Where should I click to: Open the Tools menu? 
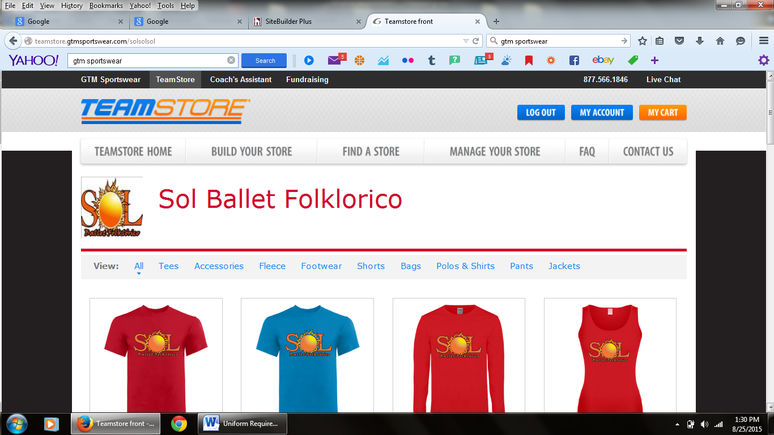pos(165,5)
